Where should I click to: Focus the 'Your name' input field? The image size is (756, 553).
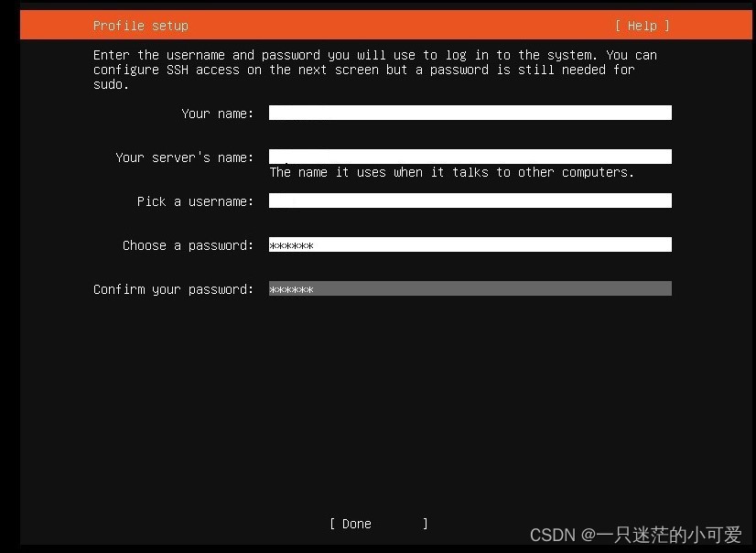click(470, 113)
